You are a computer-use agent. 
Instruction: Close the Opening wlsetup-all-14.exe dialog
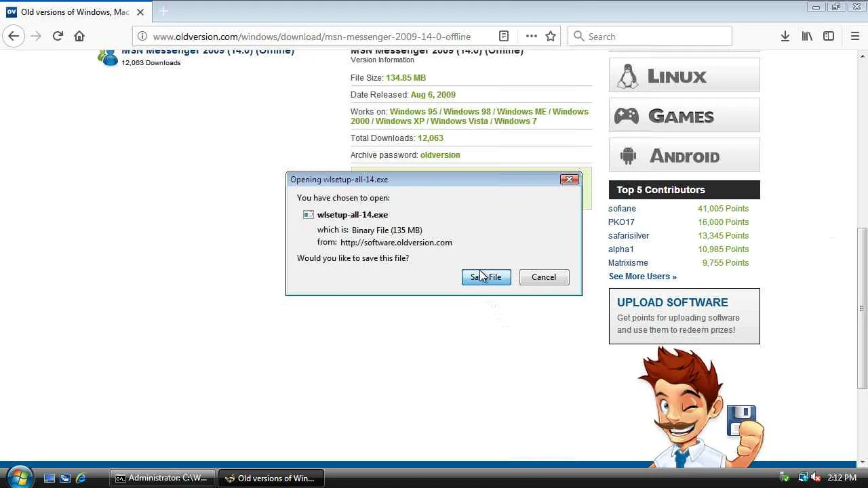point(570,179)
